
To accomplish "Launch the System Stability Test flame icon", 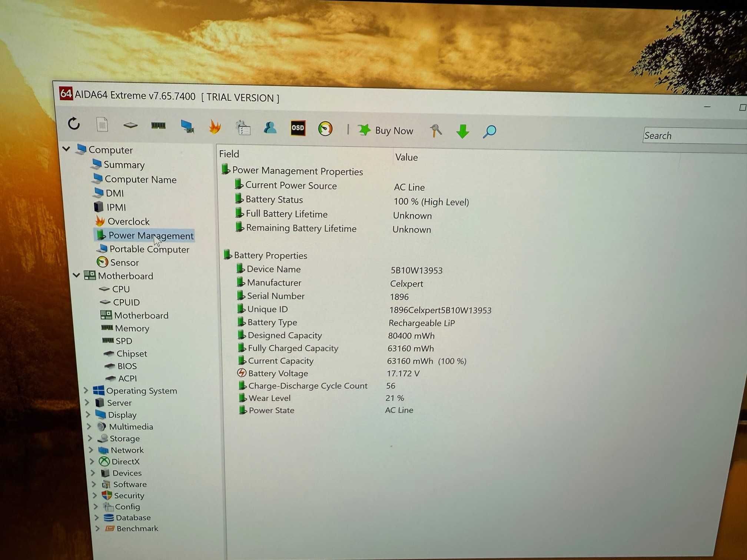I will [215, 127].
